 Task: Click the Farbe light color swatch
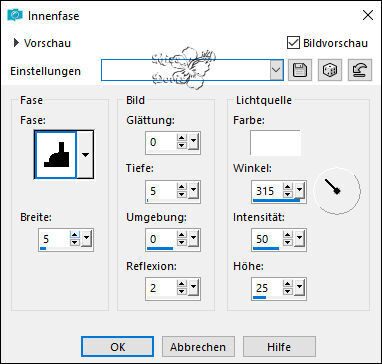click(275, 143)
